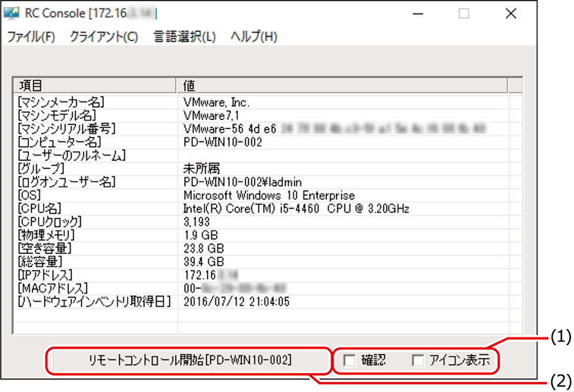Select the [グループ] row label
Screen dimensions: 574x392
pyautogui.click(x=41, y=169)
